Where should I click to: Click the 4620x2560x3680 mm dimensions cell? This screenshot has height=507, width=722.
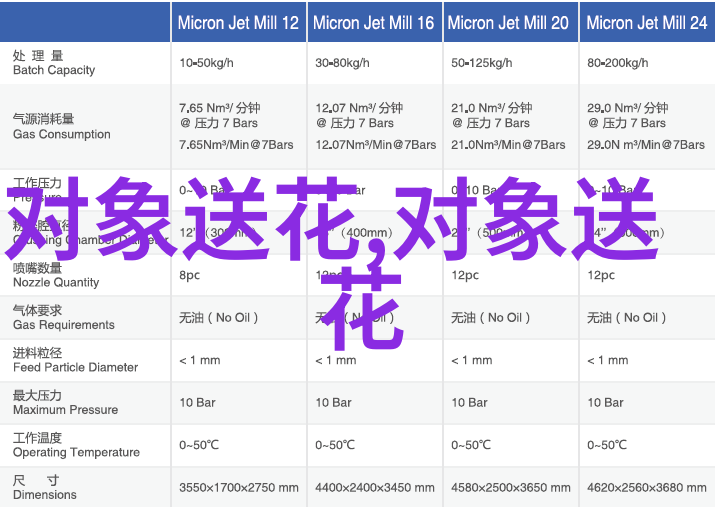(646, 487)
